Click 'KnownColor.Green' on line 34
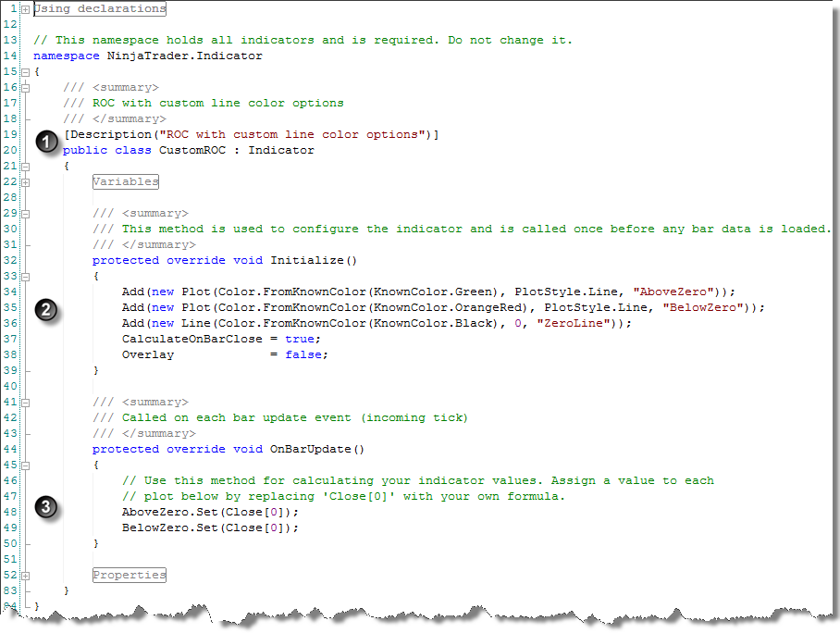The height and width of the screenshot is (633, 840). coord(433,292)
